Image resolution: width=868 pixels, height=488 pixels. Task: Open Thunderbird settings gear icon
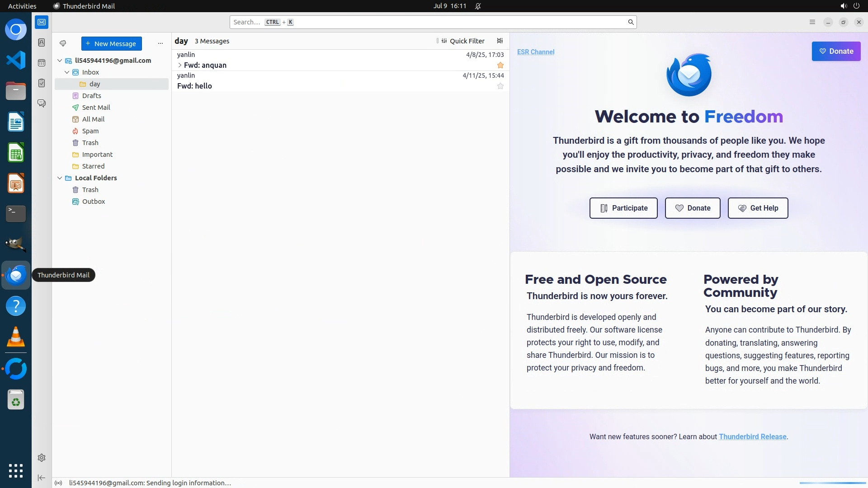tap(42, 458)
